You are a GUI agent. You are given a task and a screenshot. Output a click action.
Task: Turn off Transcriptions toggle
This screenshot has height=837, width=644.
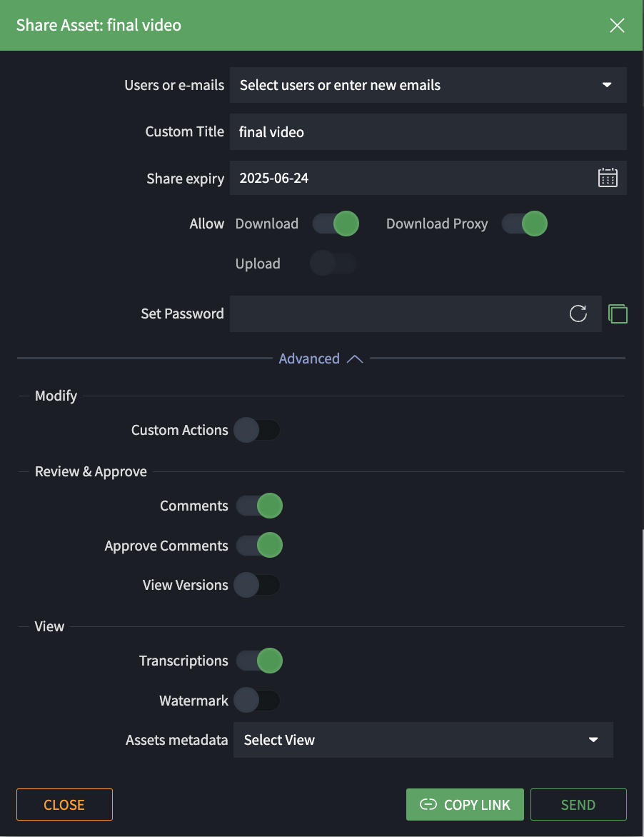259,661
